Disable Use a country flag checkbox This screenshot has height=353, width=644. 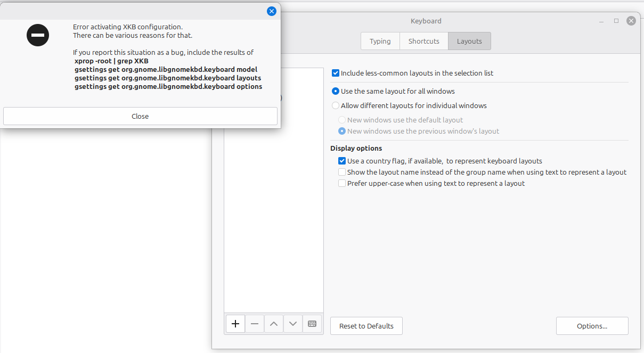click(x=342, y=161)
